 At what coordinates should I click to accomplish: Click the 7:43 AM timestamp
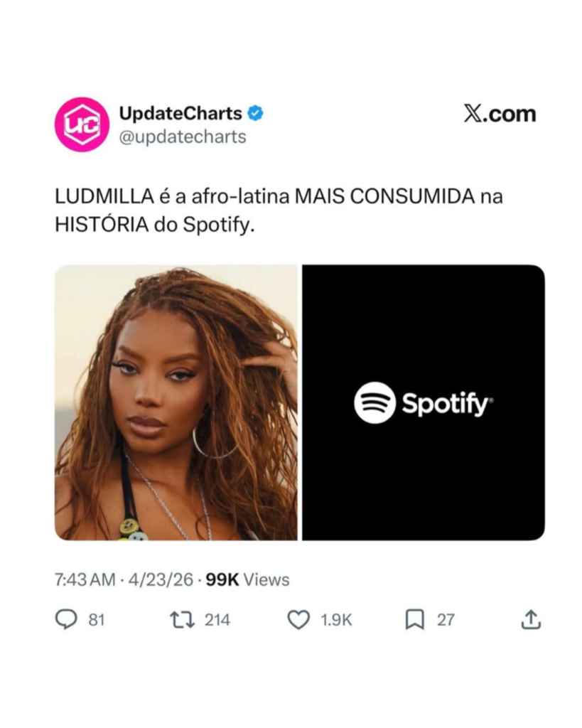coord(85,580)
